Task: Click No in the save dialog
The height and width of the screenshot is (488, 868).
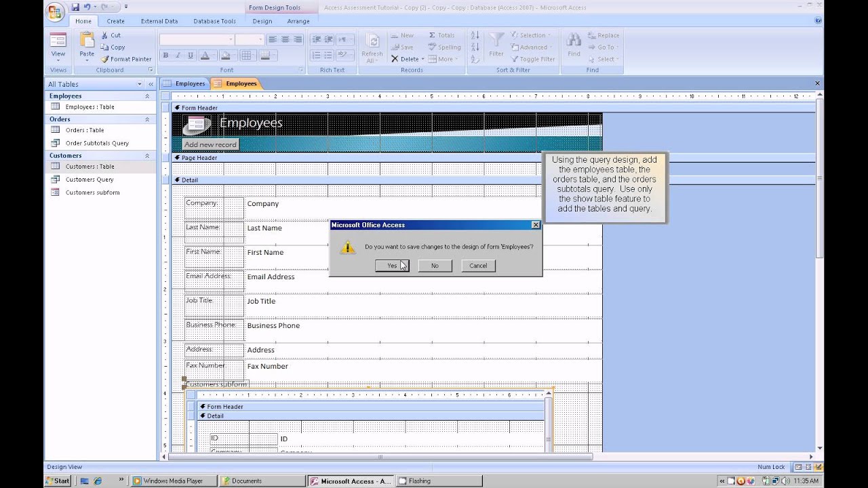Action: coord(435,266)
